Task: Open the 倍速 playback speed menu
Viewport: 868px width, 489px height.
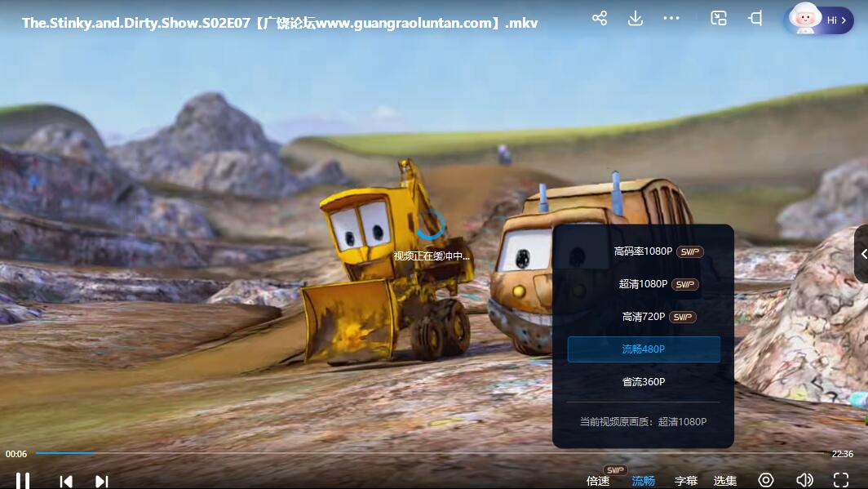Action: tap(598, 481)
